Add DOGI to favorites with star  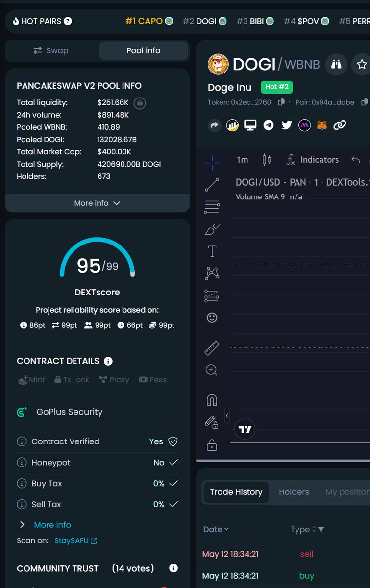362,64
